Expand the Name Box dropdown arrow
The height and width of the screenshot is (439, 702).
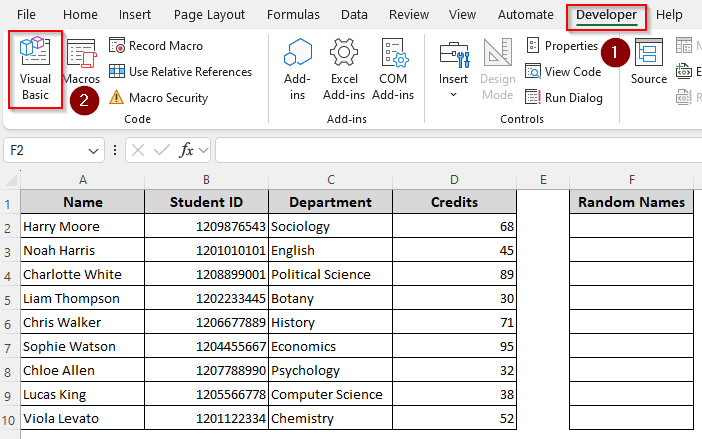pyautogui.click(x=94, y=151)
